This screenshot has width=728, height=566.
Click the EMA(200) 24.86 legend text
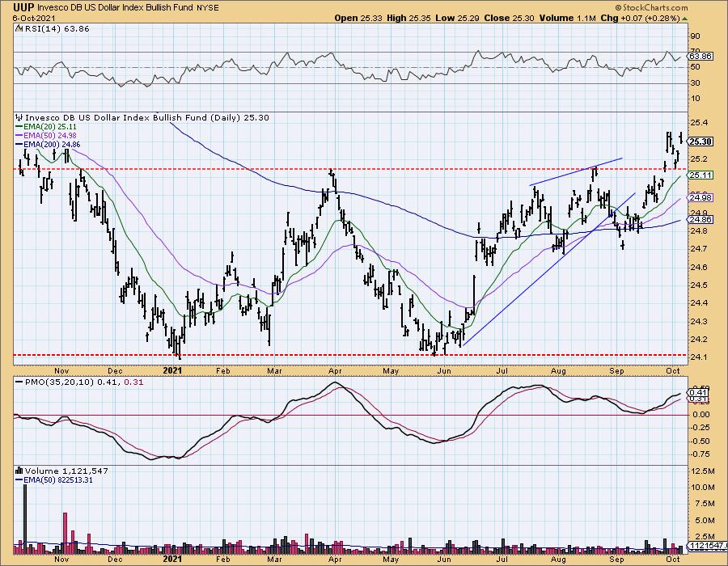52,144
